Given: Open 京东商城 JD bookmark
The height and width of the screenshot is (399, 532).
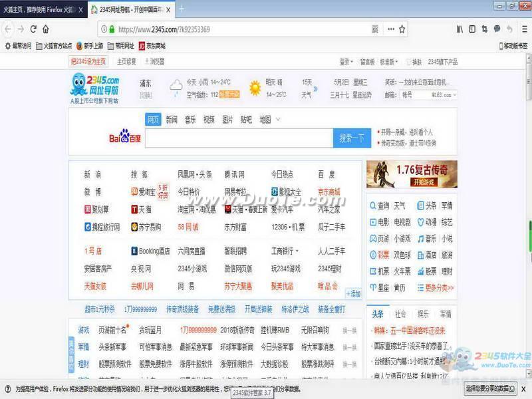Looking at the screenshot, I should (x=152, y=46).
